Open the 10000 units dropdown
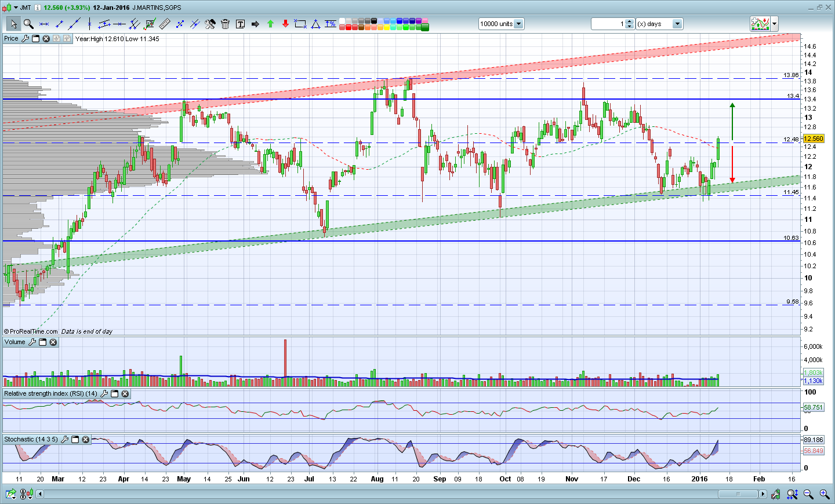 click(x=518, y=24)
